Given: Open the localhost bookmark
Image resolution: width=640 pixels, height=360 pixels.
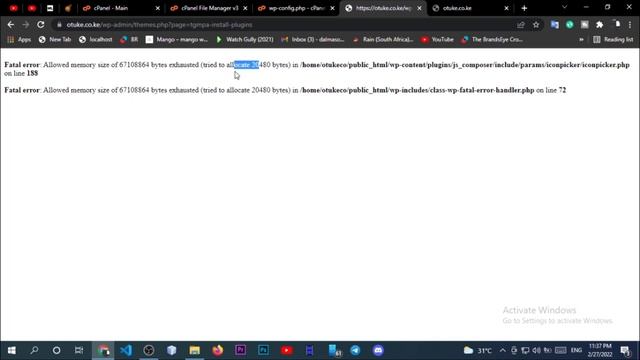Looking at the screenshot, I should 96,40.
